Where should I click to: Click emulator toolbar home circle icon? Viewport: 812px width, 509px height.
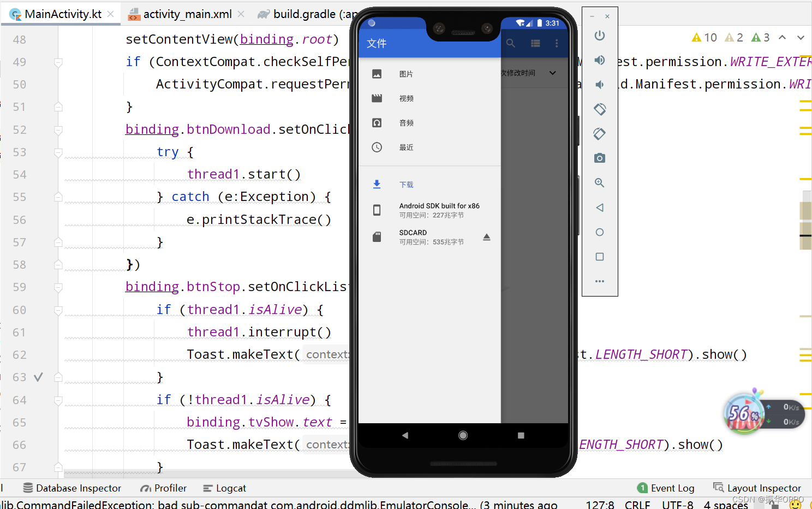coord(600,232)
